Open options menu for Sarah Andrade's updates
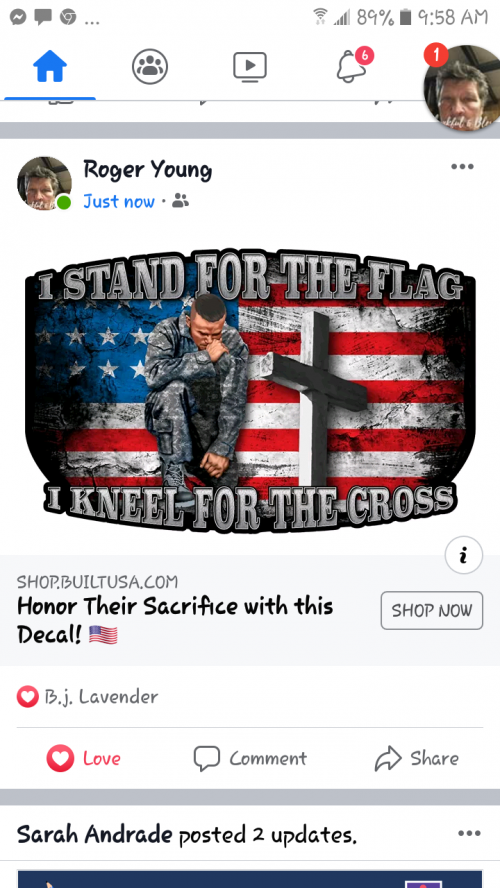 pyautogui.click(x=469, y=833)
